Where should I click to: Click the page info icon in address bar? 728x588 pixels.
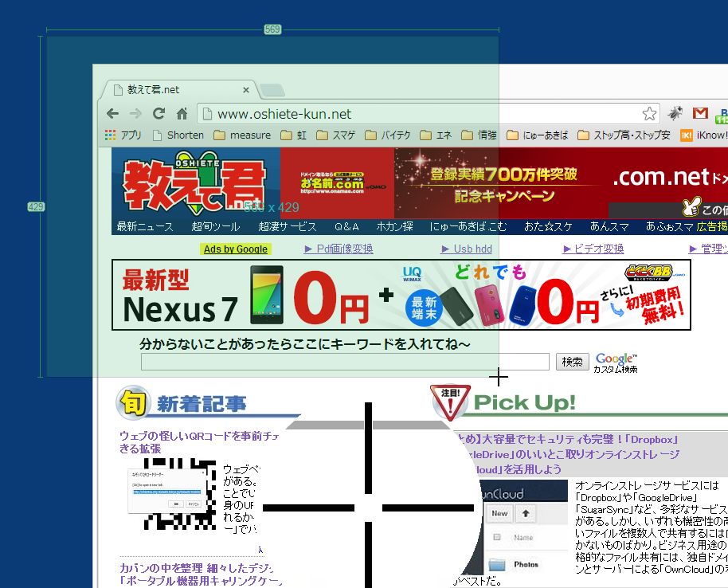coord(207,114)
